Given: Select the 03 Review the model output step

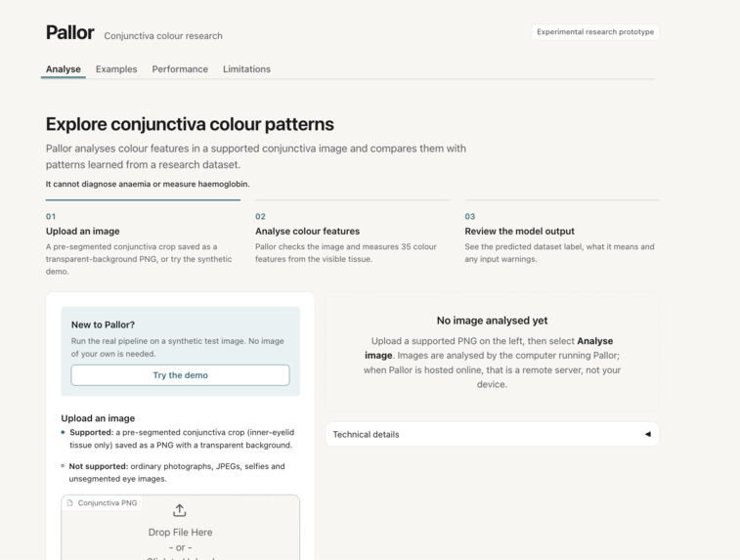Looking at the screenshot, I should coord(562,233).
